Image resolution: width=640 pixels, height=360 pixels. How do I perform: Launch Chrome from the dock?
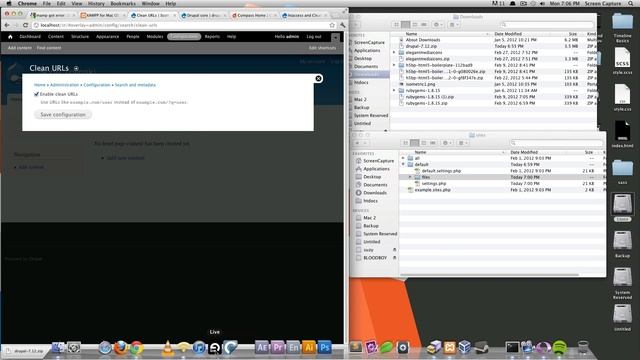[137, 348]
